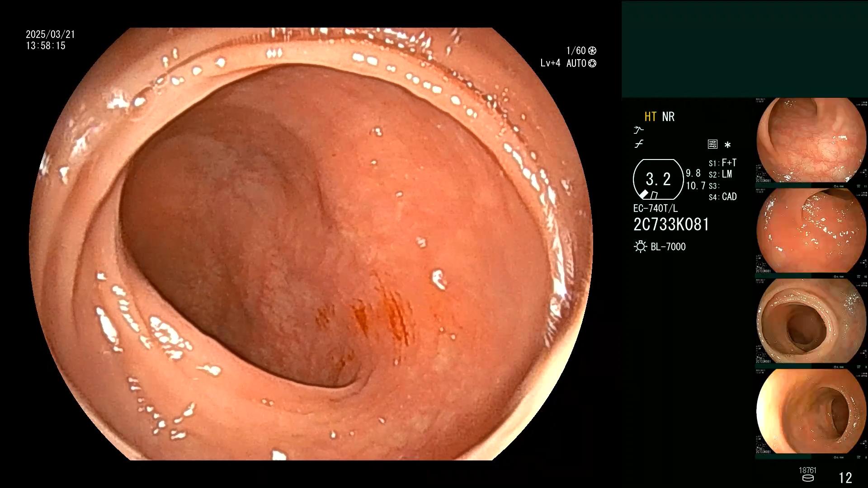Click the storage disk icon below 18761
The image size is (868, 488).
coord(808,479)
